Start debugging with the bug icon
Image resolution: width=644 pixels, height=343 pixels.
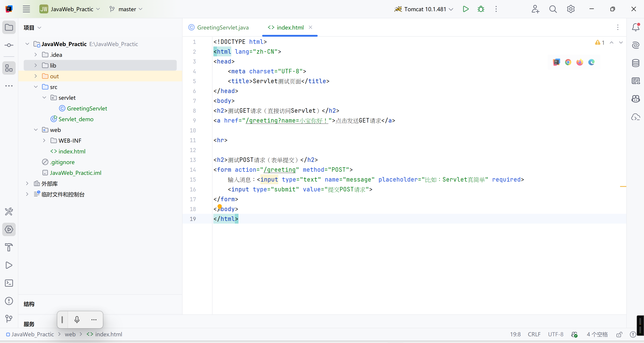point(481,9)
